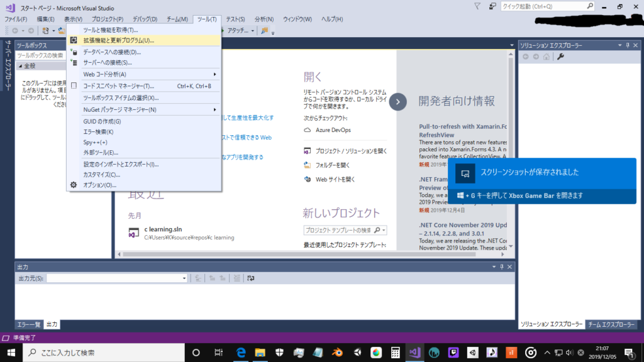Viewport: 644px width, 362px height.
Task: Open the output panel window options dropdown
Action: [494, 266]
